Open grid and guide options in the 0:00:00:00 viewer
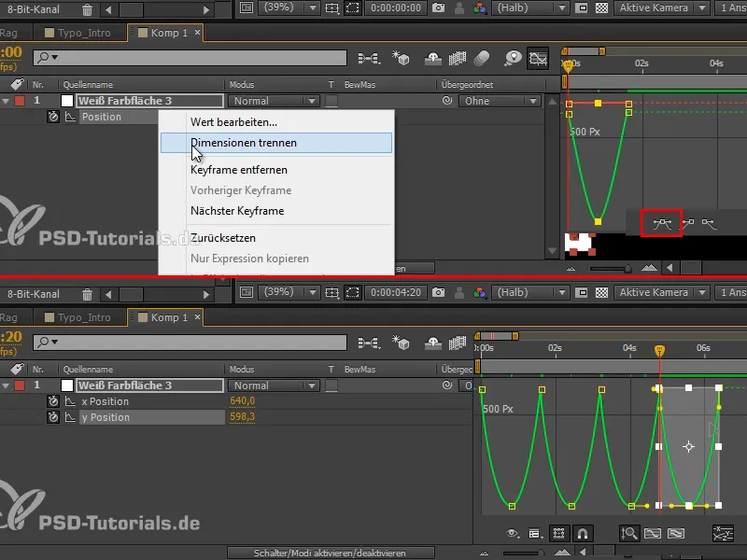This screenshot has height=560, width=747. tap(332, 7)
